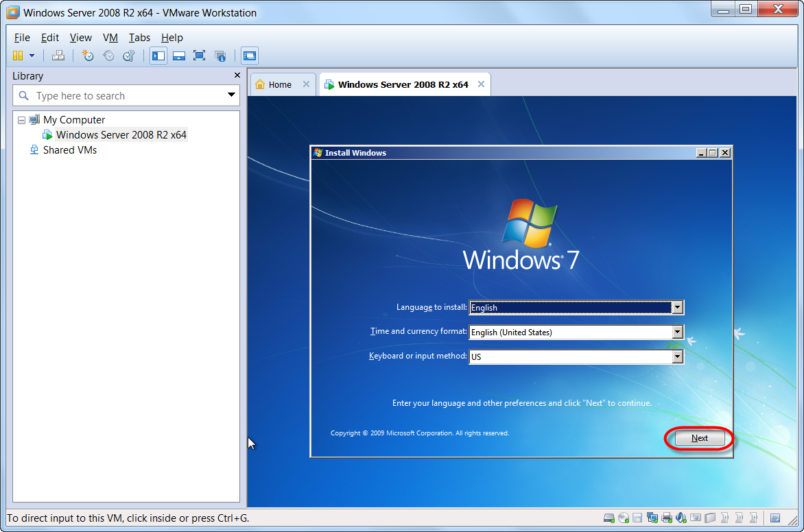Click the sound card speaker status bar icon
This screenshot has height=532, width=804.
pyautogui.click(x=681, y=518)
